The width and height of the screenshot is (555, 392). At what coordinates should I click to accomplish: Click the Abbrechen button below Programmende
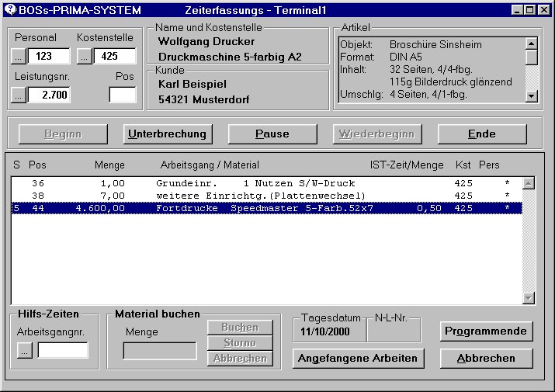coord(487,359)
